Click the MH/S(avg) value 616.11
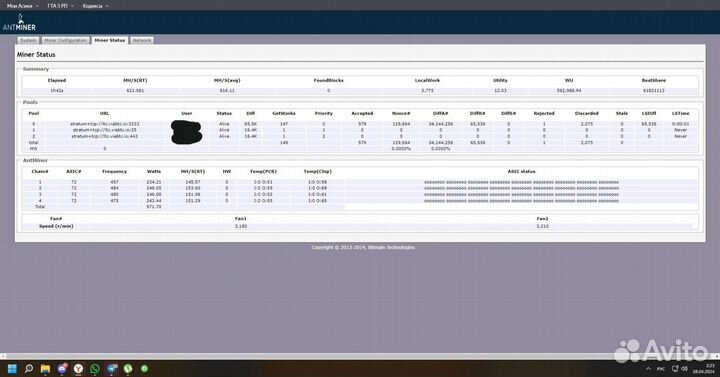This screenshot has height=377, width=720. (x=227, y=90)
